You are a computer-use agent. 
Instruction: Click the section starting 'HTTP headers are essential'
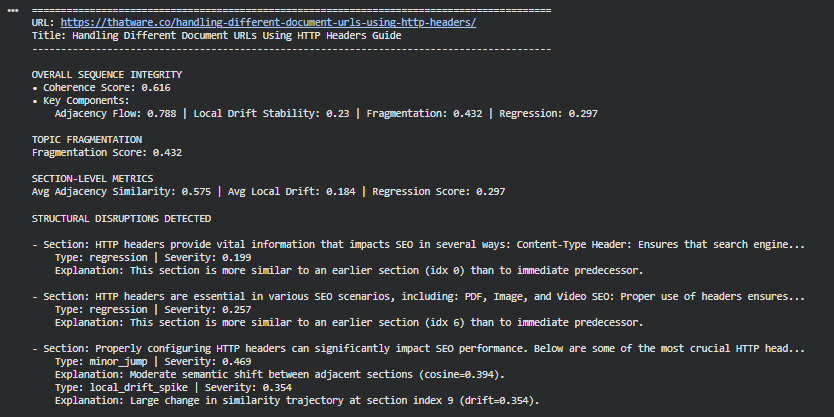point(420,296)
